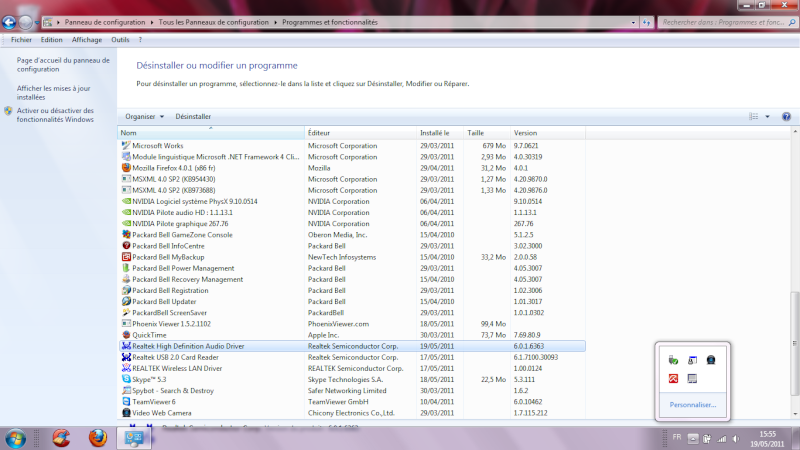Viewport: 800px width, 450px height.
Task: Click the QuickTime program icon
Action: pos(126,335)
